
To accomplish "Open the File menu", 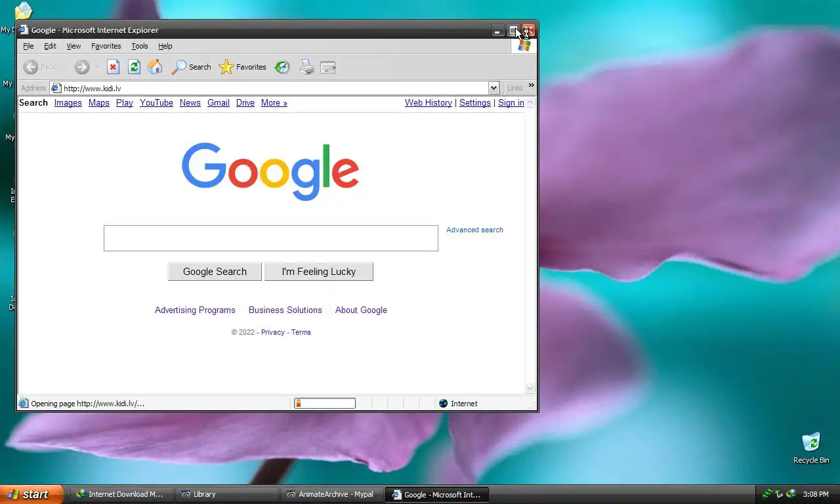I will tap(28, 46).
